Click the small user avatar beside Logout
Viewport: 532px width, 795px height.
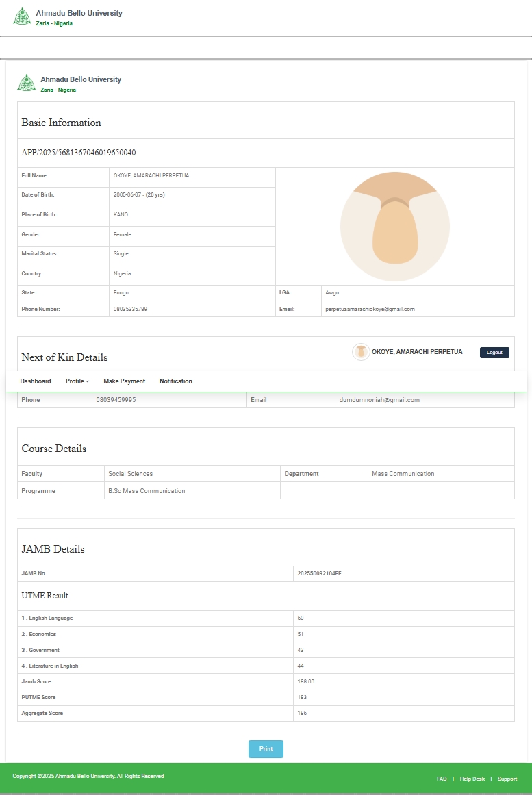click(361, 352)
